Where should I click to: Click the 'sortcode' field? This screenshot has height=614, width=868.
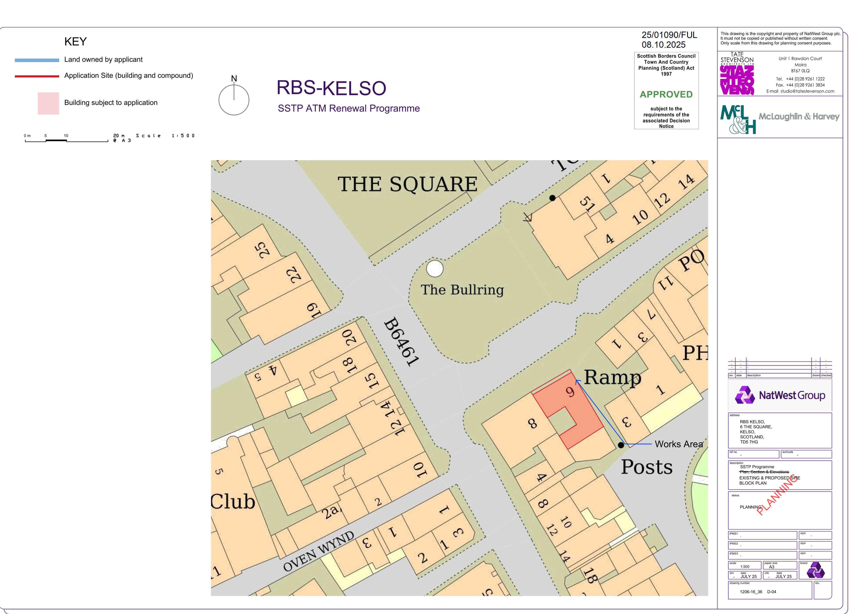coord(806,454)
